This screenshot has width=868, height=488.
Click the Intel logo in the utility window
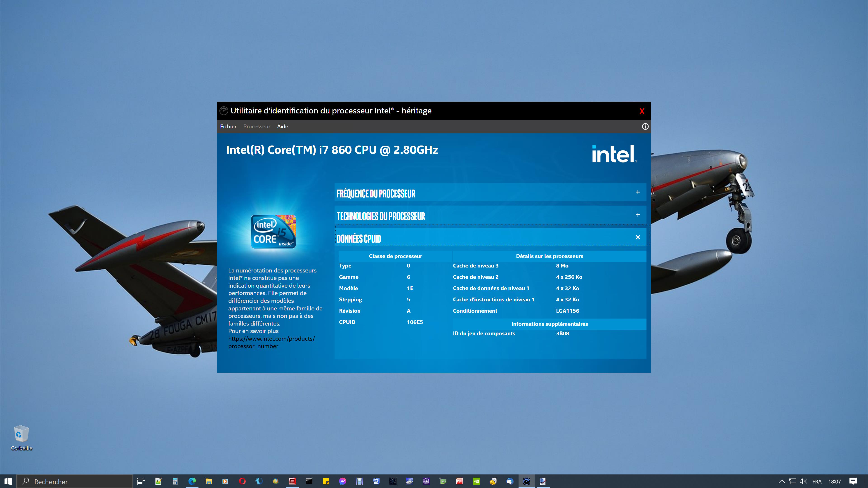tap(614, 154)
